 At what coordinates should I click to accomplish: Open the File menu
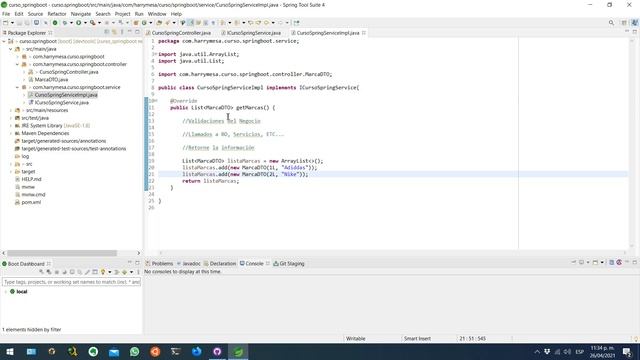6,14
